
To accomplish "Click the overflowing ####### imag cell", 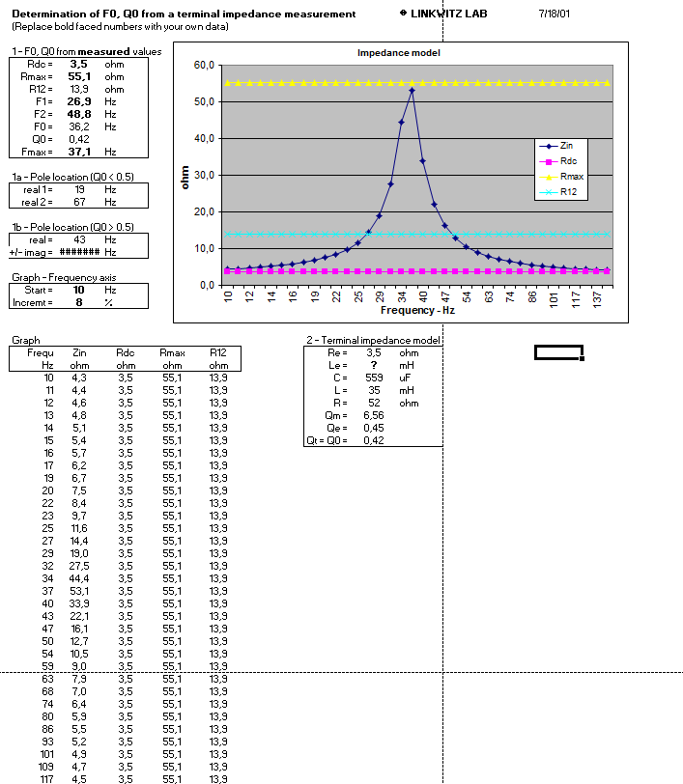I will [79, 252].
